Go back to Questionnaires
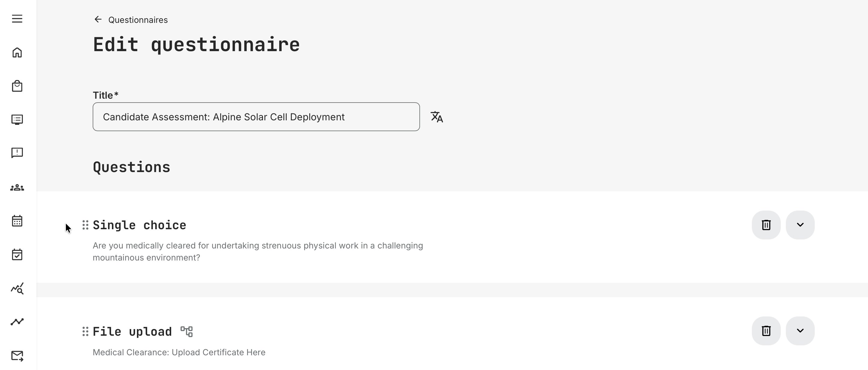The width and height of the screenshot is (868, 370). [137, 20]
